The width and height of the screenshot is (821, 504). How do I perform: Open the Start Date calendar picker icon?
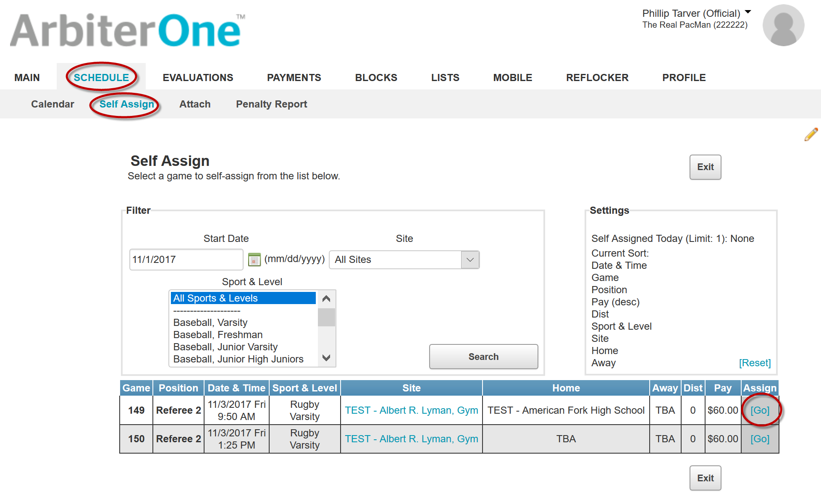point(254,260)
